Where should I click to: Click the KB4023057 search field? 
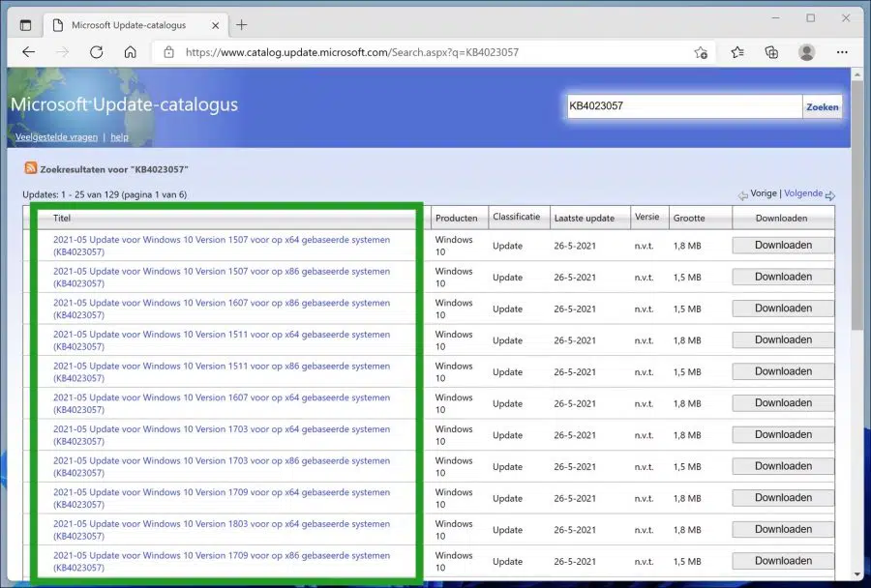coord(684,106)
